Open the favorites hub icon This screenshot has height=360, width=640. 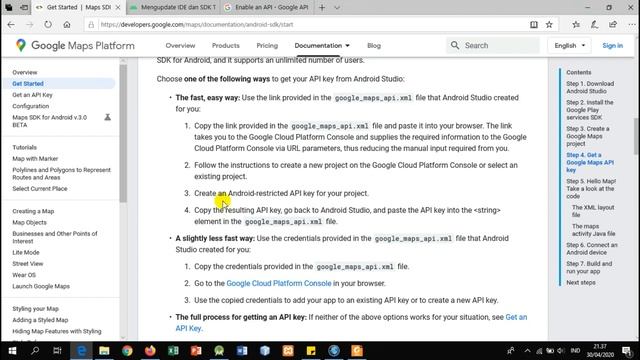[576, 24]
